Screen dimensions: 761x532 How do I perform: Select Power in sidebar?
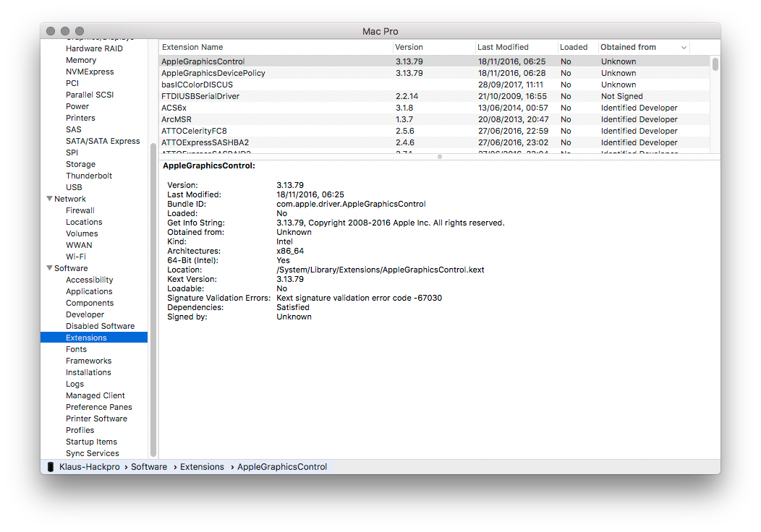[77, 106]
